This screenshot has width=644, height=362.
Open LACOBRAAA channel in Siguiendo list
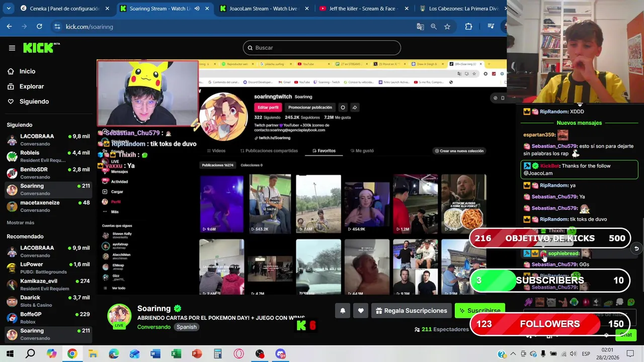pos(48,140)
